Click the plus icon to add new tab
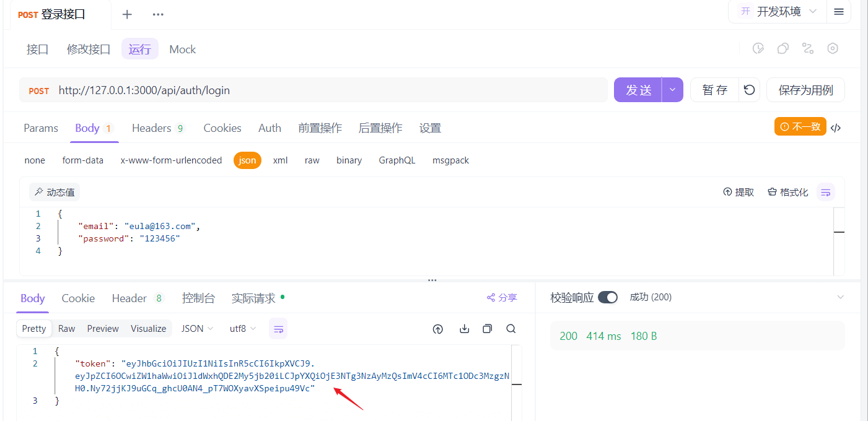Viewport: 868px width, 421px height. [x=127, y=14]
